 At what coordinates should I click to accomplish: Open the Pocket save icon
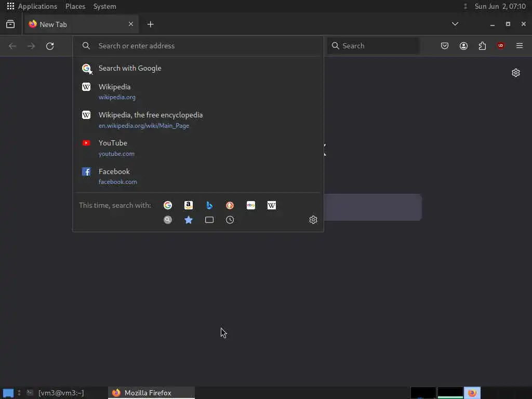(445, 46)
